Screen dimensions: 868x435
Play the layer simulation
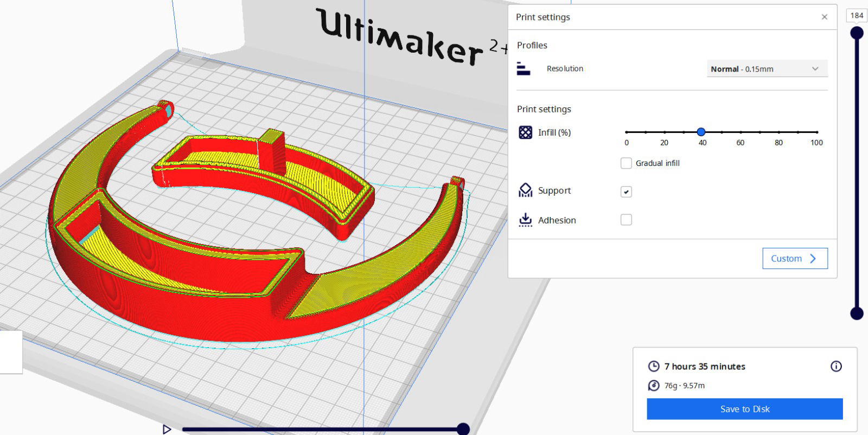(167, 429)
